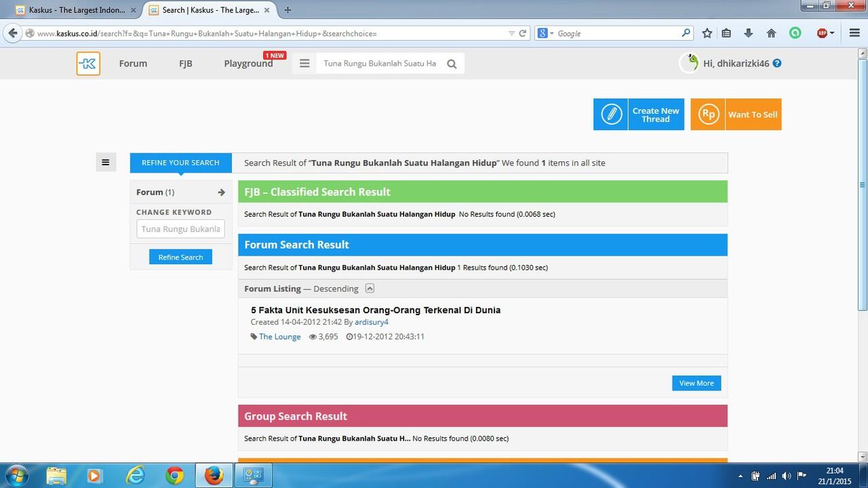Screen dimensions: 868x488
Task: Open the Firefox main menu icon
Action: [854, 33]
